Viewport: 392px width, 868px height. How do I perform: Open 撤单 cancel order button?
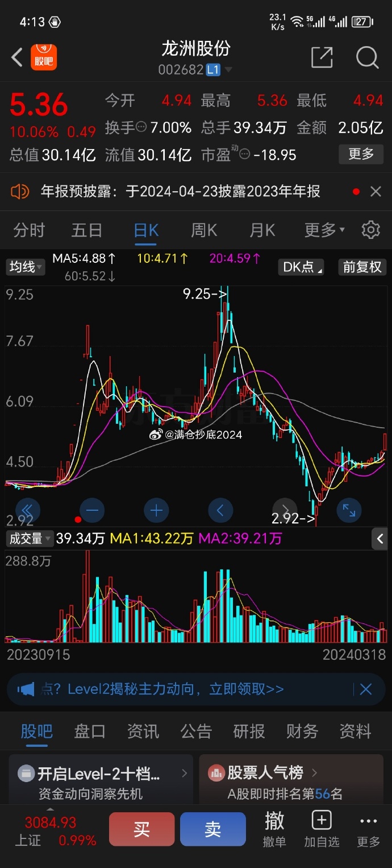[x=274, y=828]
